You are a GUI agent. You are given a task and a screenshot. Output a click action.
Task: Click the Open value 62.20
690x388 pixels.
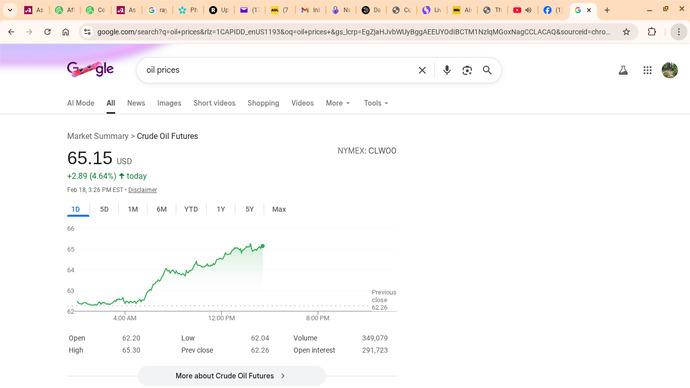[131, 338]
